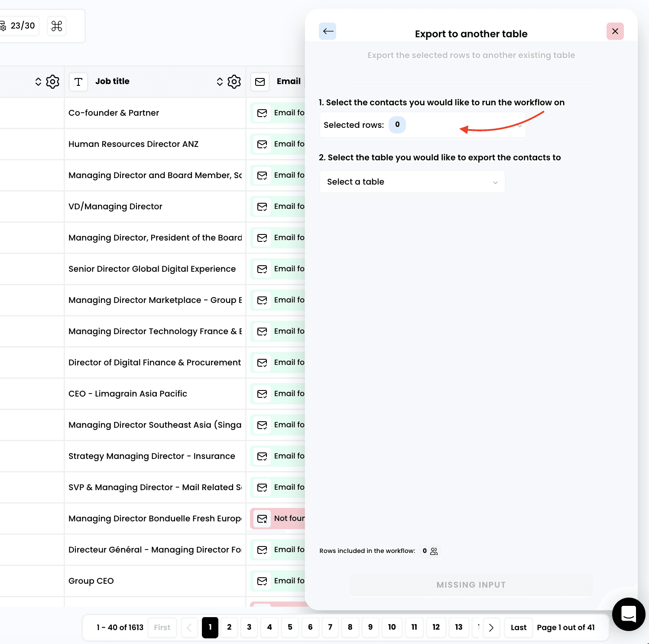Click email status for Group CEO row

point(278,581)
